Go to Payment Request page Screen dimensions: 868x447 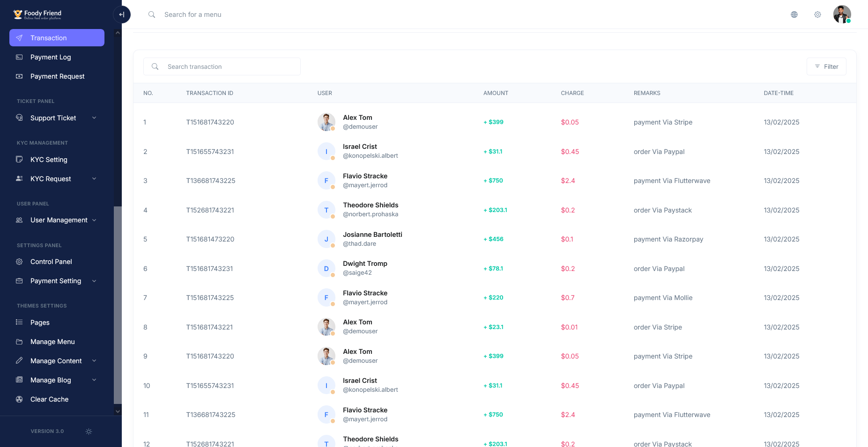point(57,76)
